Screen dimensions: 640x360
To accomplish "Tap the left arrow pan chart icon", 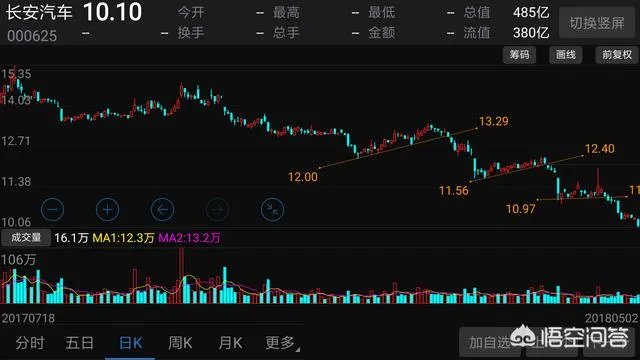I will [162, 210].
